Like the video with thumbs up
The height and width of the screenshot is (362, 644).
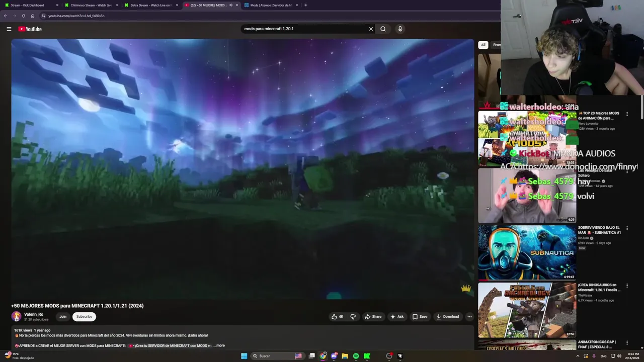337,317
